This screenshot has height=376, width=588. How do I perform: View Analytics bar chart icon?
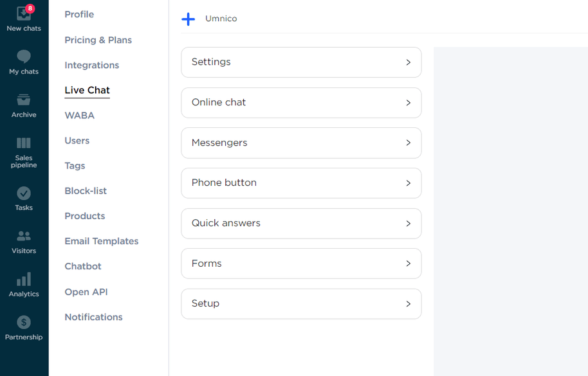[x=24, y=280]
